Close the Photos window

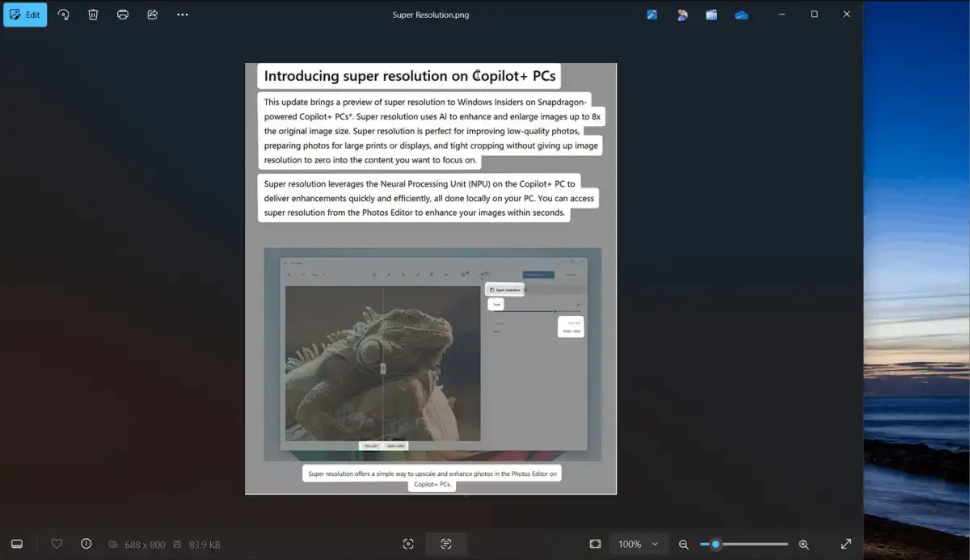(846, 15)
